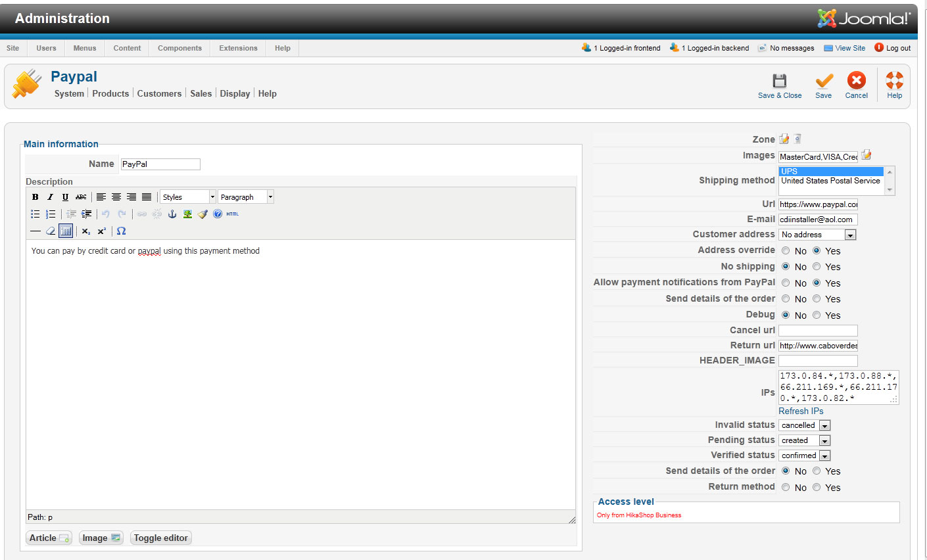Remove formatting with the eraser icon

(x=51, y=231)
